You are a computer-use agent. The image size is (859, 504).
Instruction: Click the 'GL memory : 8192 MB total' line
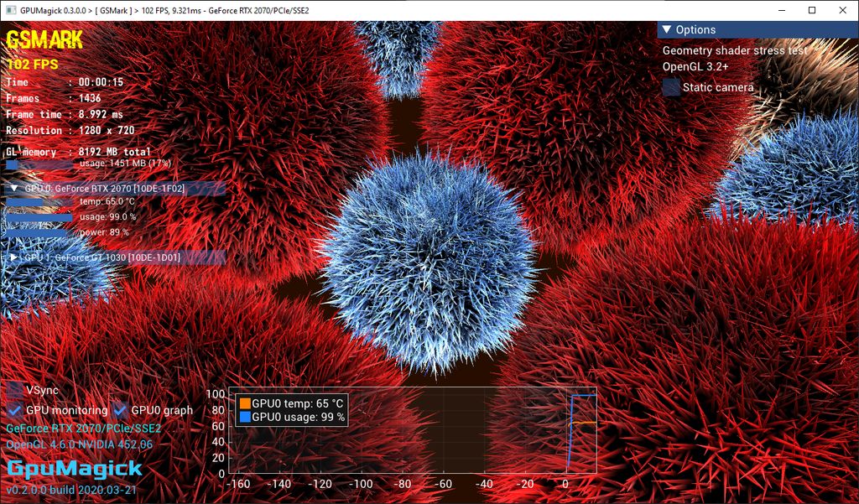tap(78, 152)
